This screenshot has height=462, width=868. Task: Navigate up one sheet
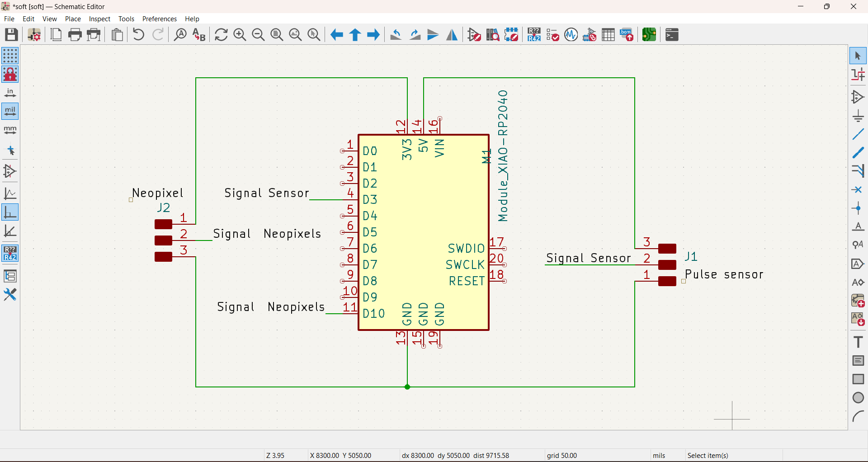pos(355,35)
